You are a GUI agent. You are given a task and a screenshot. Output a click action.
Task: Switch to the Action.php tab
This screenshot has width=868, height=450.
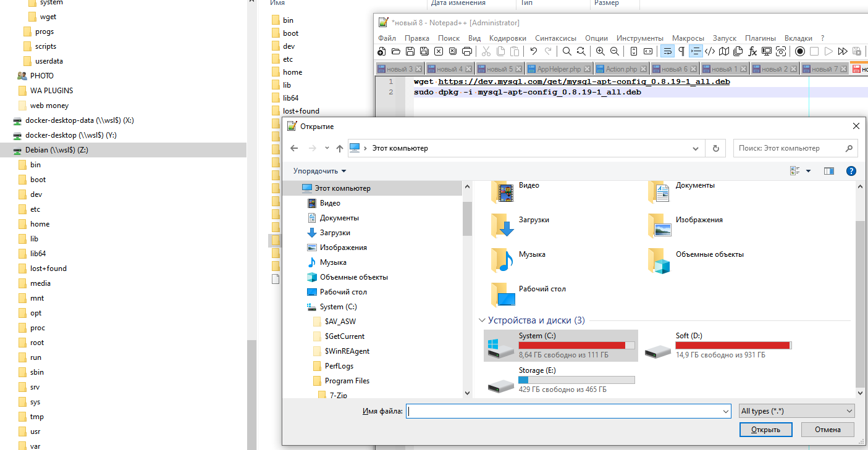(x=622, y=69)
